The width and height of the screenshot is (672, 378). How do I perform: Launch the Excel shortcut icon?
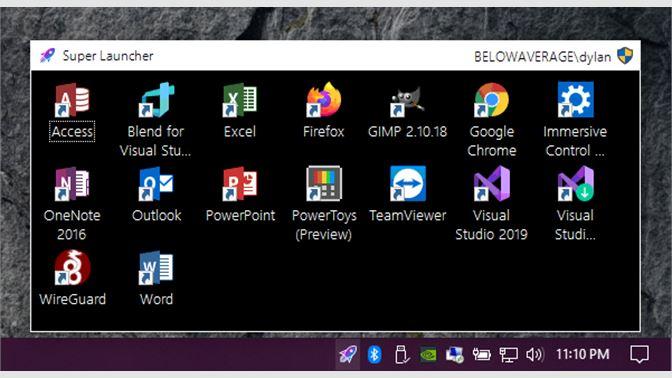pyautogui.click(x=240, y=100)
